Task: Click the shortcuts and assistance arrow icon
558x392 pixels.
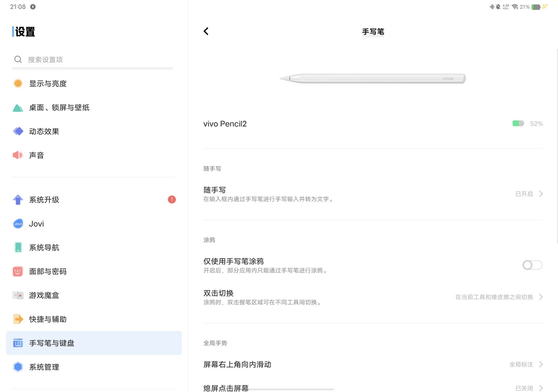Action: [18, 319]
